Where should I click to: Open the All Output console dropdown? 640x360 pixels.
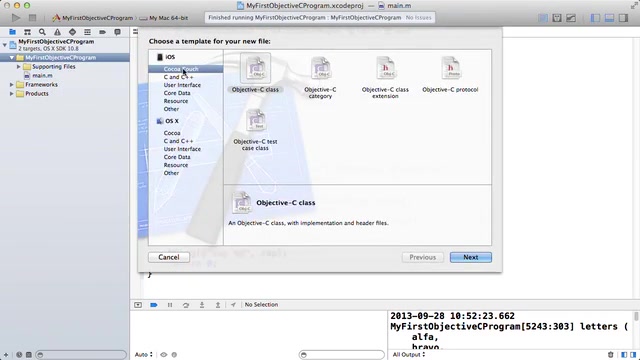click(x=409, y=355)
